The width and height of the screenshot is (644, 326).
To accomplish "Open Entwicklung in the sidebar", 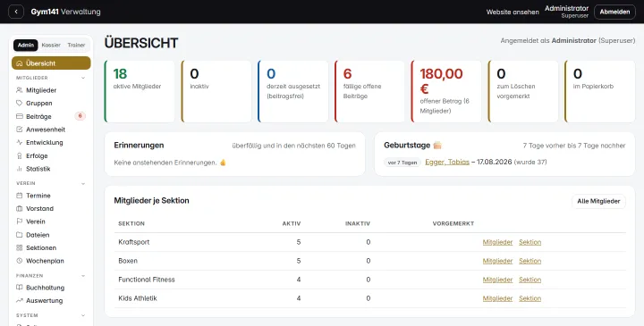I will (51, 143).
